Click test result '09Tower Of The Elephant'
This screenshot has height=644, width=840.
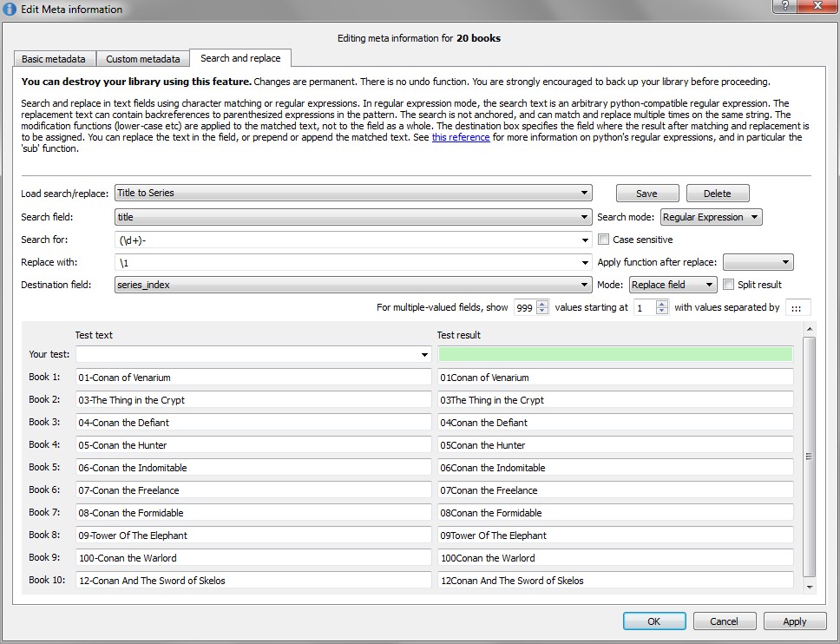[x=615, y=535]
